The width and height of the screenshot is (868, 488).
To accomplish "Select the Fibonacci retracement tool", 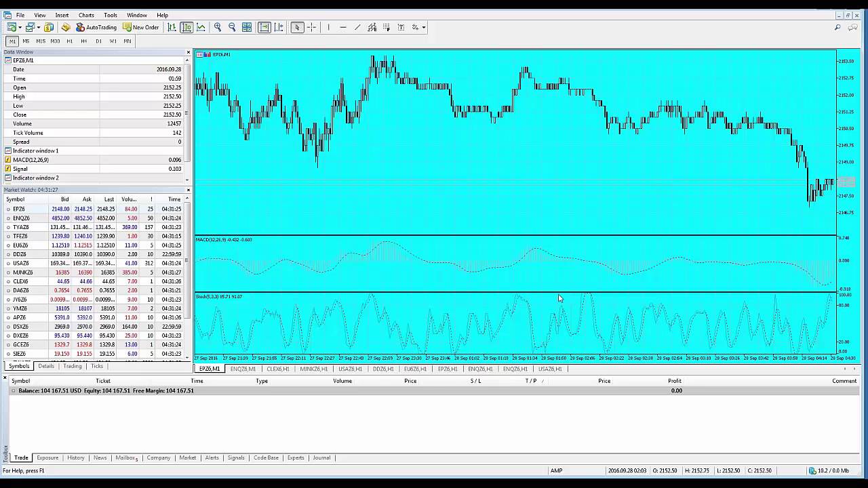I will (387, 27).
